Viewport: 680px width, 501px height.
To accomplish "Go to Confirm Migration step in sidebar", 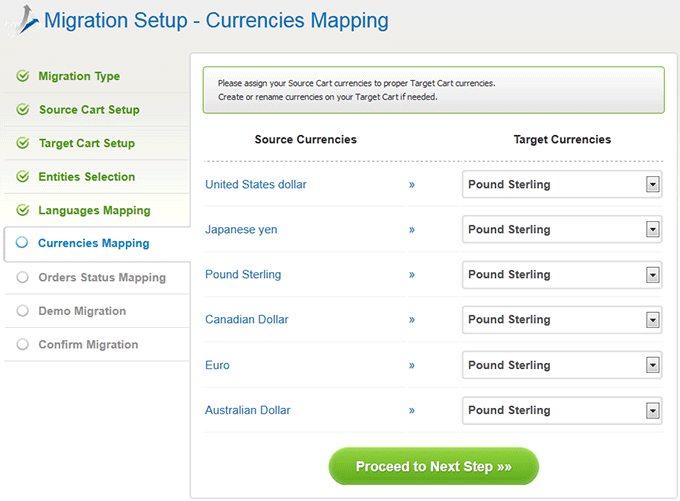I will point(88,344).
